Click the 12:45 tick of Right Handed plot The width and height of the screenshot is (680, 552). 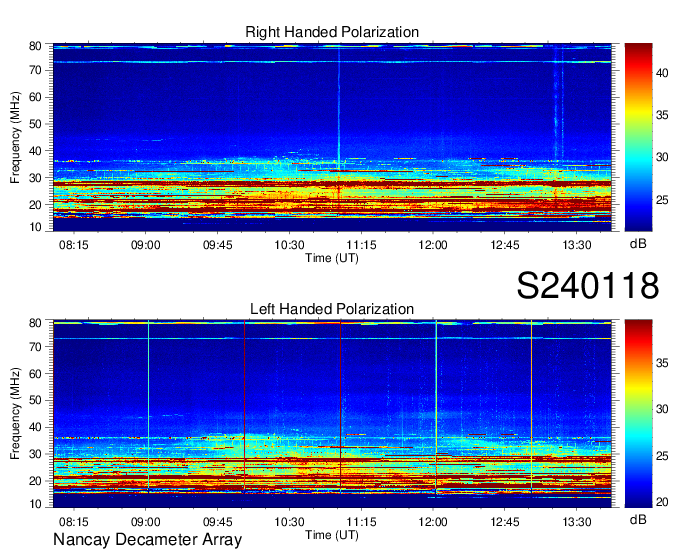(505, 245)
